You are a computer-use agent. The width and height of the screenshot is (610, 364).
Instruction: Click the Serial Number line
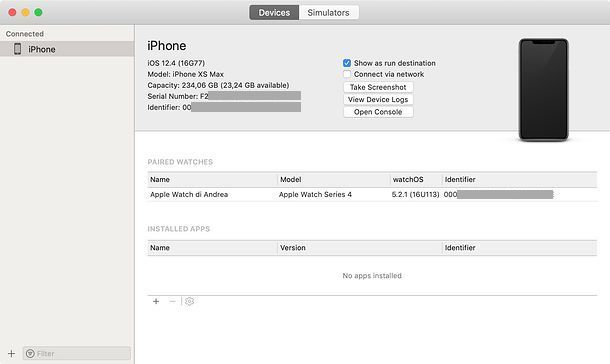[224, 96]
